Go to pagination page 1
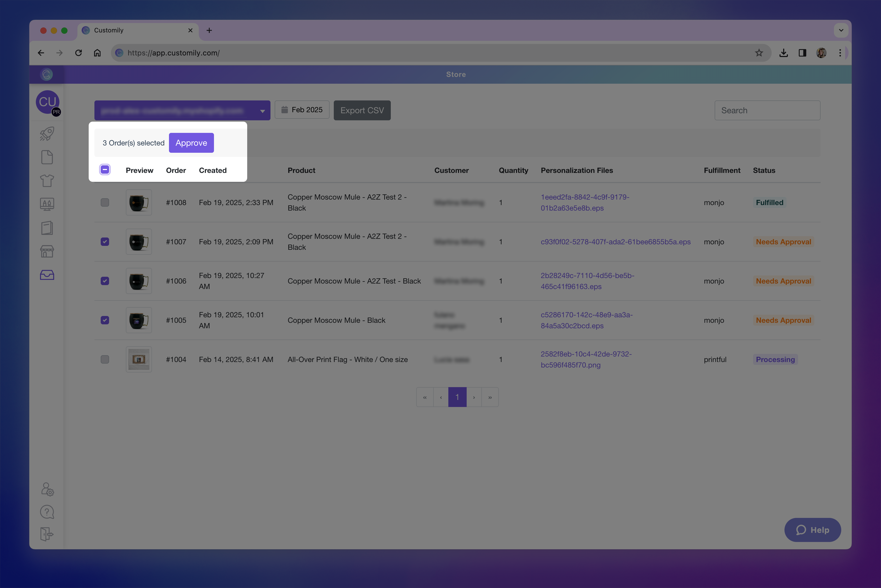This screenshot has height=588, width=881. 457,397
